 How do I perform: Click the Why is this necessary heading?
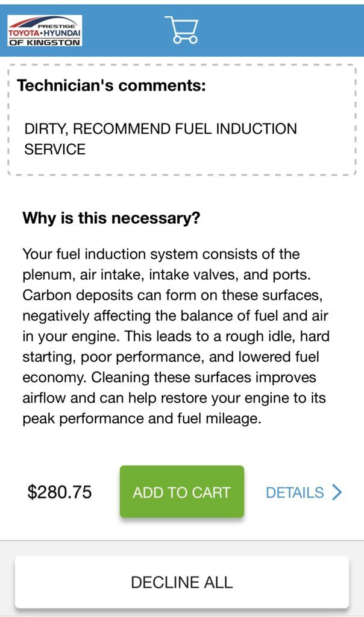(x=111, y=218)
